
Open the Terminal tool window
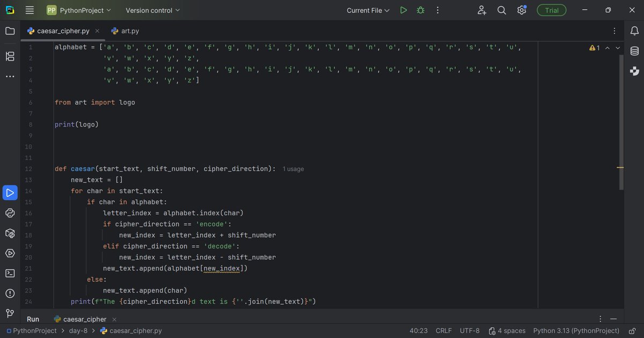click(x=10, y=273)
